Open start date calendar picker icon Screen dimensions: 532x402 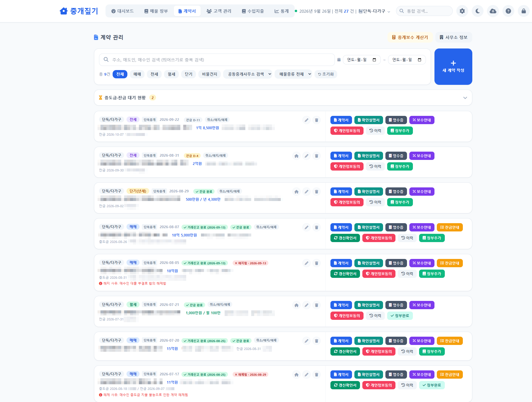374,60
